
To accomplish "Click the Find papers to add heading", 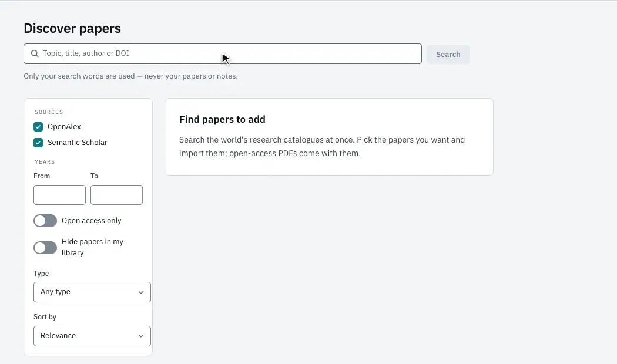I will coord(222,120).
